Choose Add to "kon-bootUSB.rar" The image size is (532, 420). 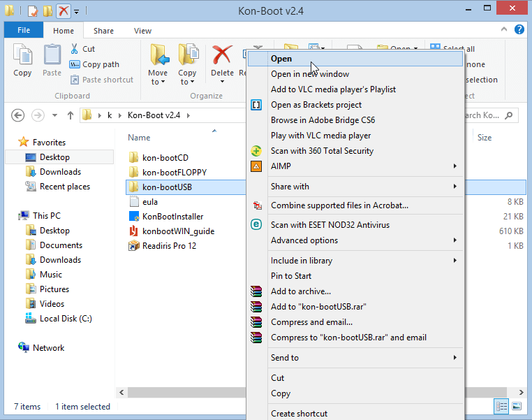click(x=355, y=307)
